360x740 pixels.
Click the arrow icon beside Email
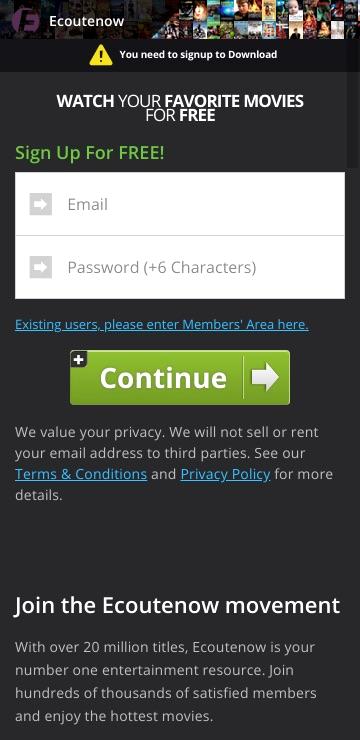coord(41,204)
